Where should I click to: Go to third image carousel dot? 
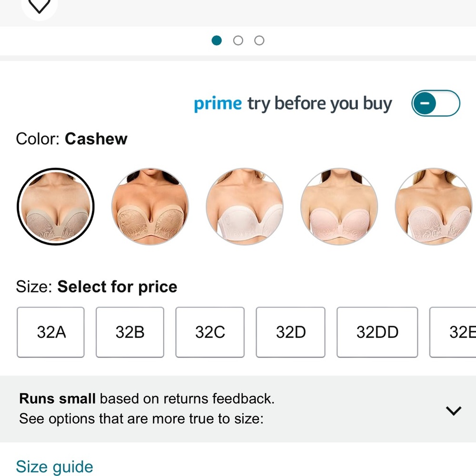click(259, 40)
